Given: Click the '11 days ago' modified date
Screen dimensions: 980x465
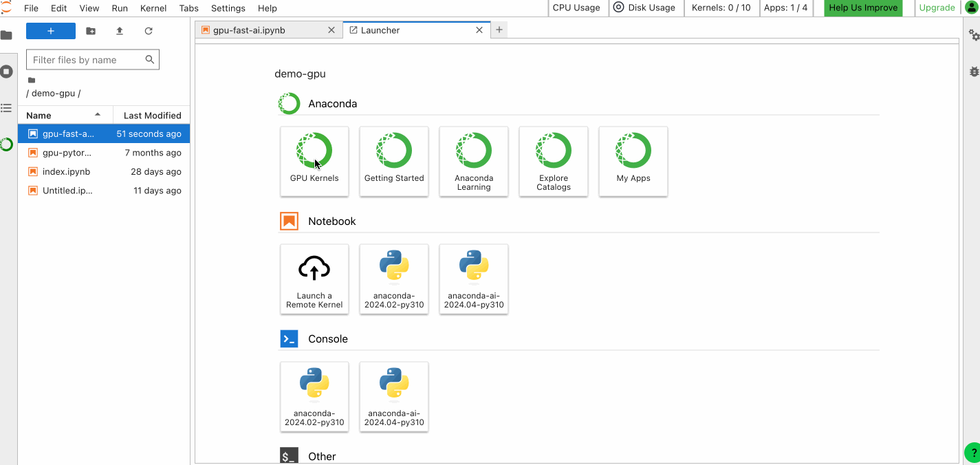Looking at the screenshot, I should point(157,191).
